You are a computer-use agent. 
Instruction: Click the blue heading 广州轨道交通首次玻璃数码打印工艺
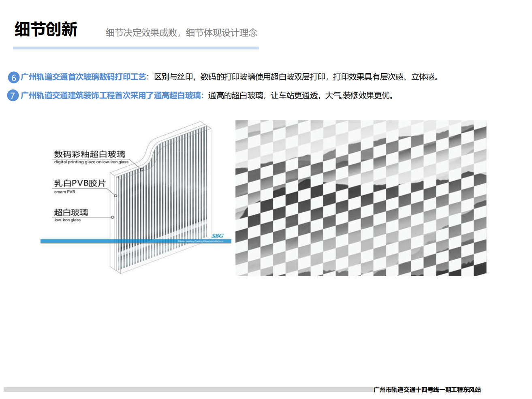(83, 77)
